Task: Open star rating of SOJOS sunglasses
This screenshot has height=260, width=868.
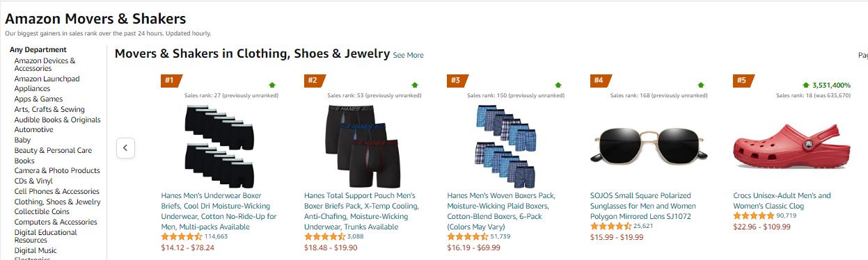Action: (x=611, y=226)
